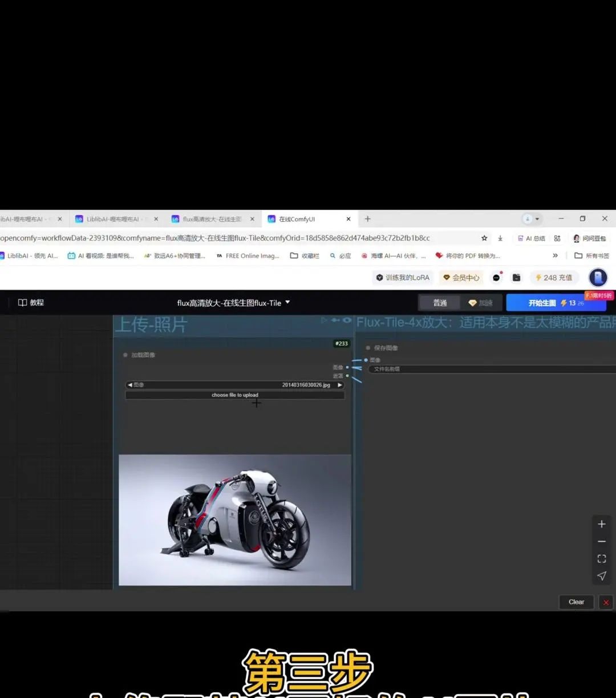Screen dimensions: 616x698
Task: Bookmark this page with the star icon
Action: coord(484,238)
